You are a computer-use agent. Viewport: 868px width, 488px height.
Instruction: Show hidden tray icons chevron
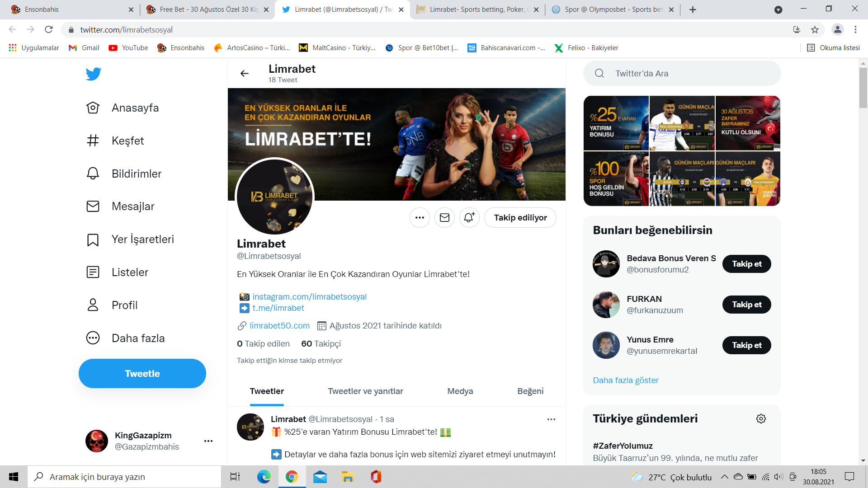(x=724, y=477)
